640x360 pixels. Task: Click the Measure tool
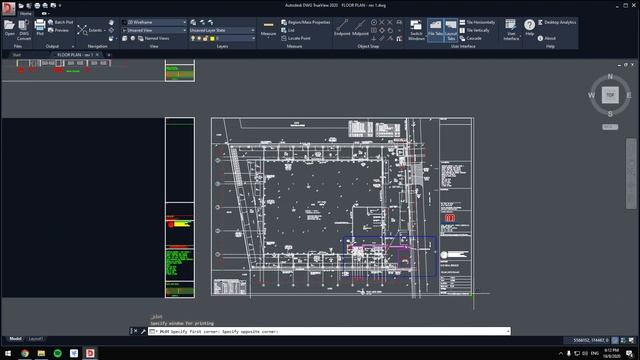point(268,28)
